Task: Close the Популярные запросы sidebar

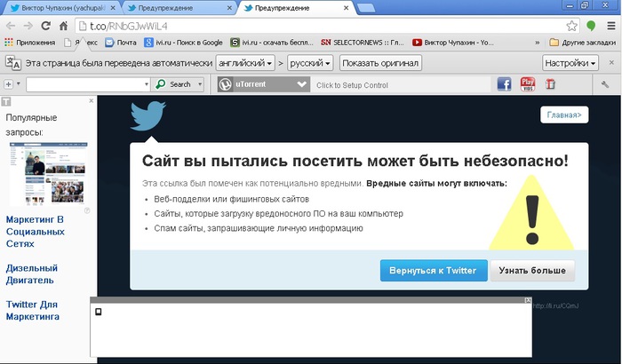Action: pos(92,100)
